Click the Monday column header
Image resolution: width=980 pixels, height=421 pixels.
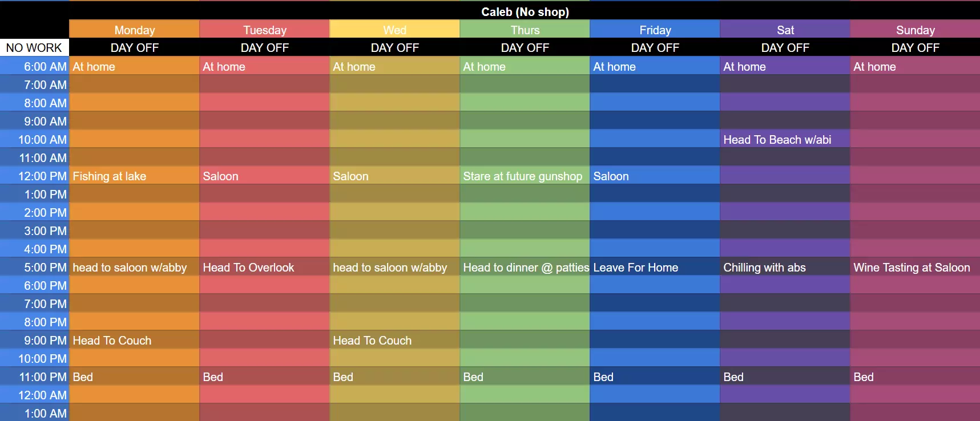click(x=134, y=30)
